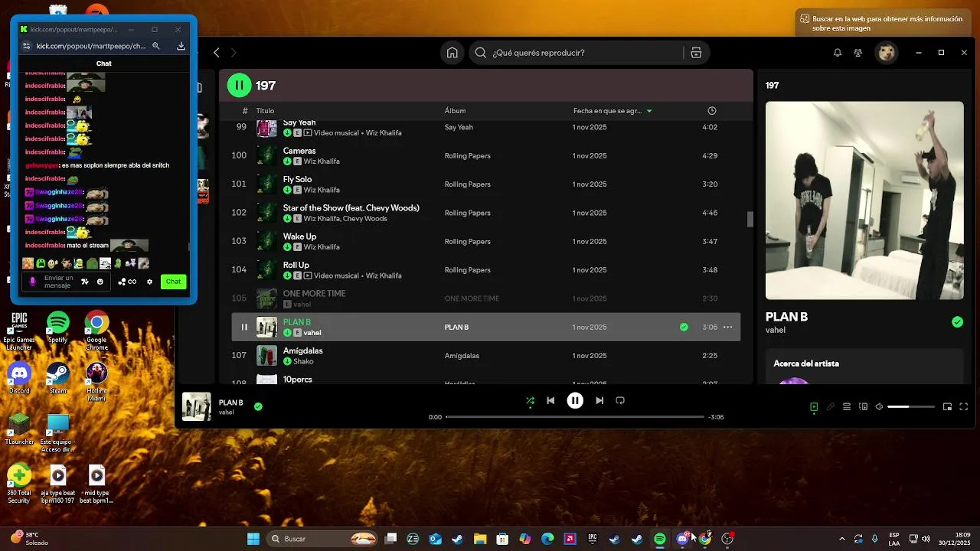Click the Kick popout download icon

click(x=181, y=46)
